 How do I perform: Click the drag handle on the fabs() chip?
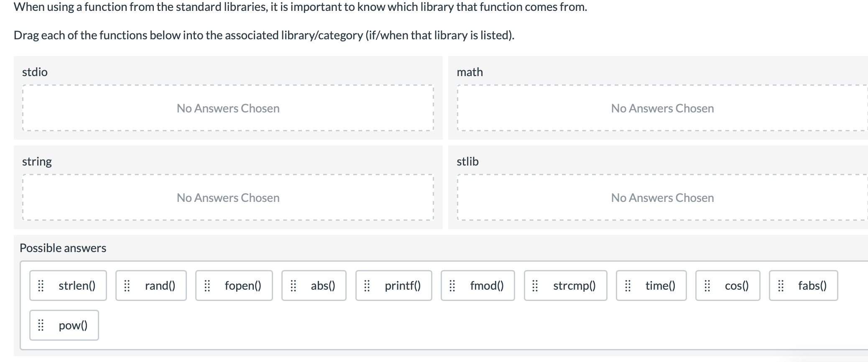point(780,286)
